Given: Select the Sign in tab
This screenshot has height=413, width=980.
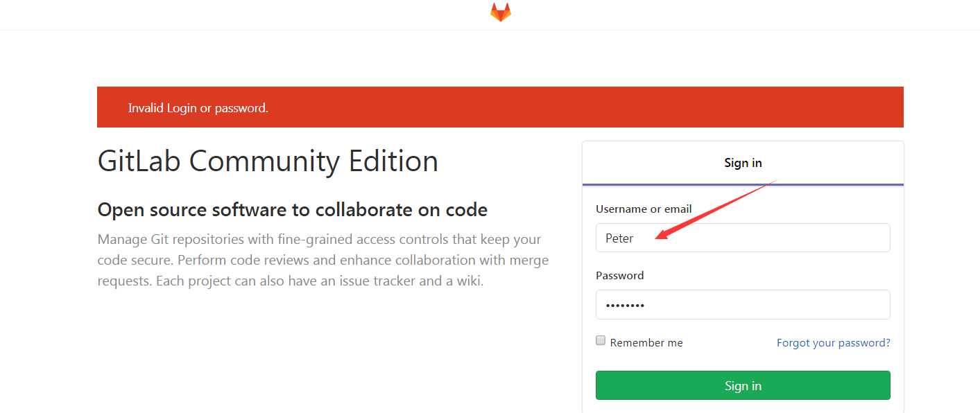Looking at the screenshot, I should pos(743,164).
